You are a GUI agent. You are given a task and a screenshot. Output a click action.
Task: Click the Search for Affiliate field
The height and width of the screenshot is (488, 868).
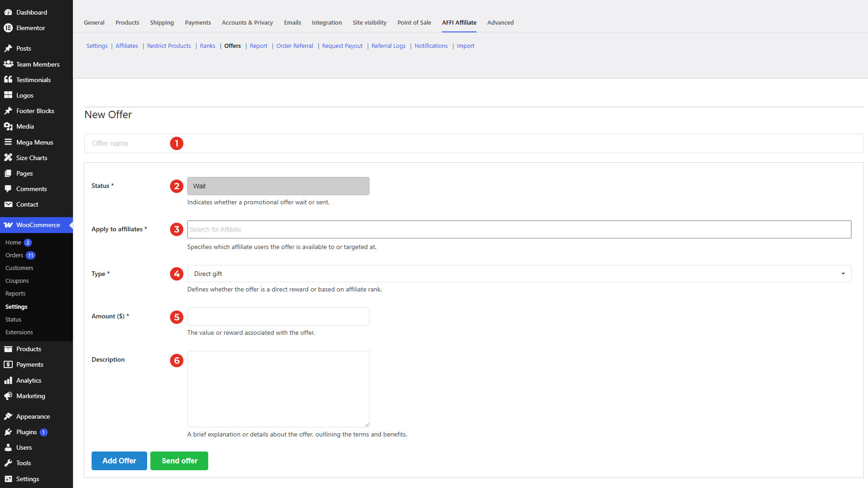(x=519, y=229)
